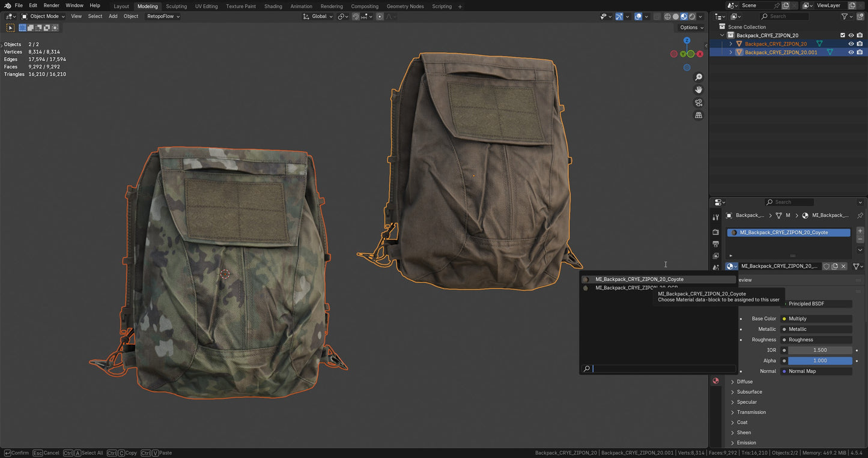Click the zoom magnifier in viewport sidebar

coord(699,77)
